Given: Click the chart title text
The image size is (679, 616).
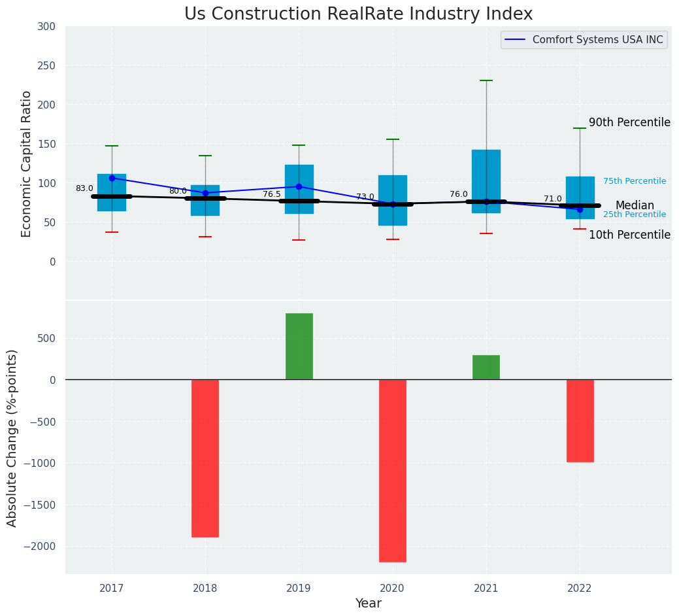Looking at the screenshot, I should pyautogui.click(x=359, y=14).
